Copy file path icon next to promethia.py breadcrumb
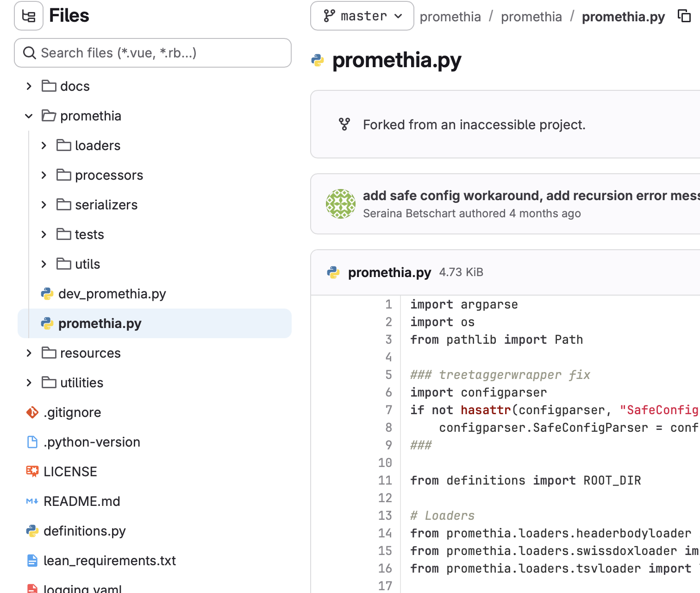The width and height of the screenshot is (700, 593). [684, 16]
